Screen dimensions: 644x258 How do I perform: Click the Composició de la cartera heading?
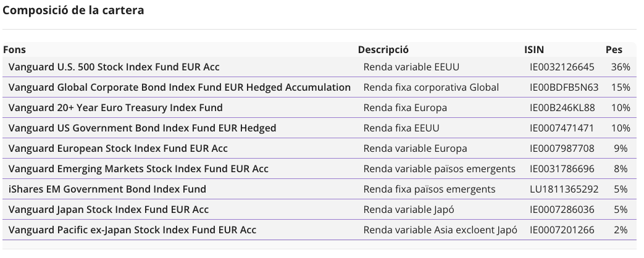point(73,10)
